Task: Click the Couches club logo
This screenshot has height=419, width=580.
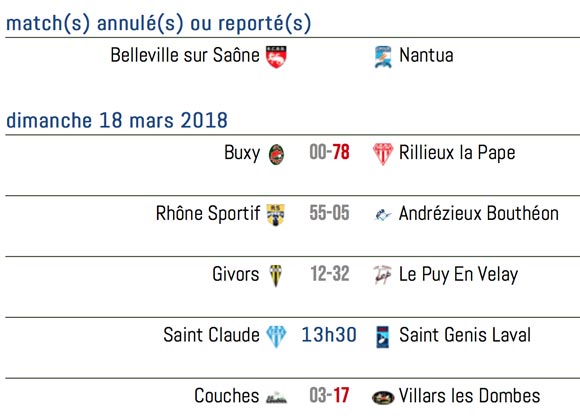Action: 276,398
